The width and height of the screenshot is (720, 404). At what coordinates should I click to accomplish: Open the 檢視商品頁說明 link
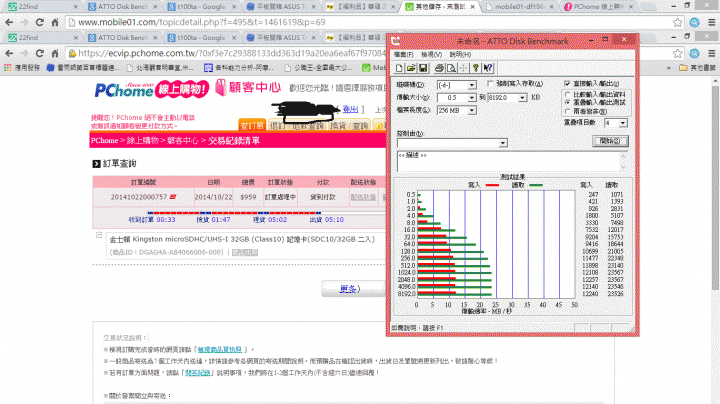(219, 349)
